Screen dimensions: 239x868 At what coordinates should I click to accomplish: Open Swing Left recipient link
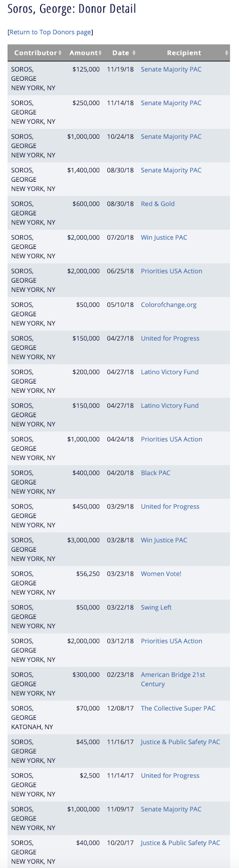coord(156,608)
